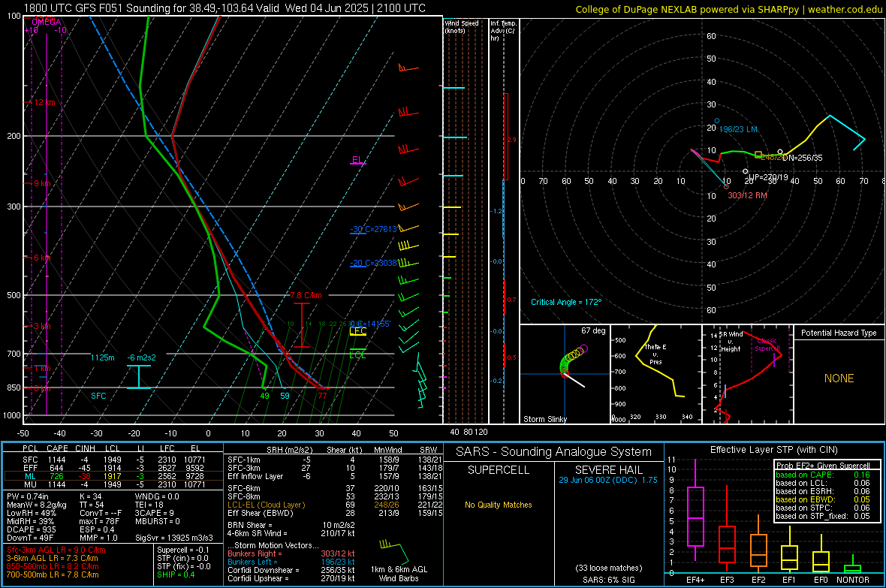Click the -6 m2s2 helicity label

(x=141, y=357)
